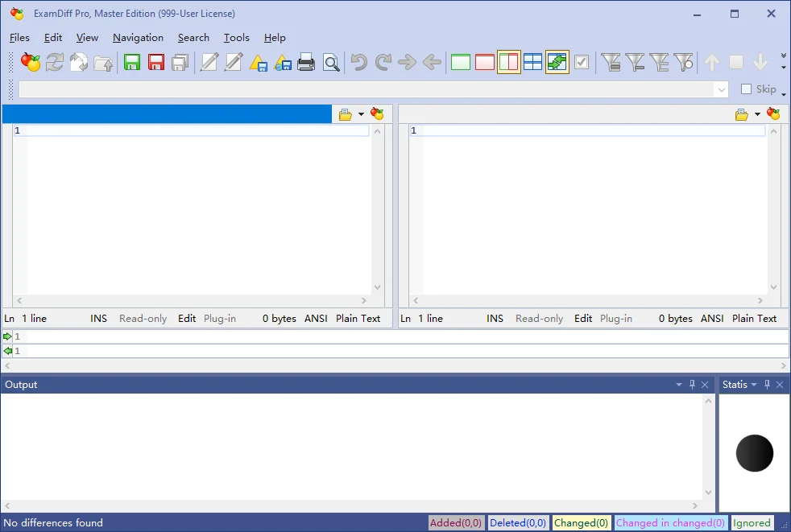
Task: Click the green pane view icon
Action: pyautogui.click(x=461, y=63)
